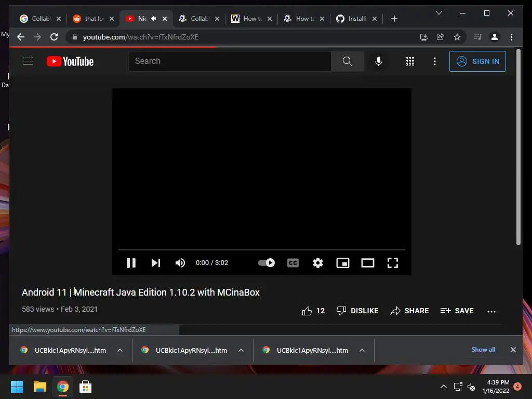Image resolution: width=532 pixels, height=399 pixels.
Task: Enter full screen video mode
Action: point(393,262)
